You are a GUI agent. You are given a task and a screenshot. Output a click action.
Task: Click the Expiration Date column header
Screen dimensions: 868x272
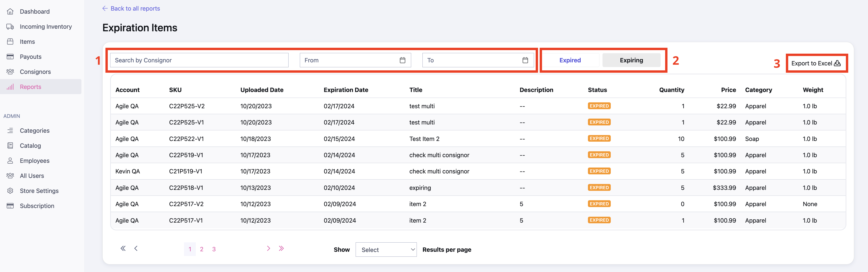pyautogui.click(x=346, y=90)
